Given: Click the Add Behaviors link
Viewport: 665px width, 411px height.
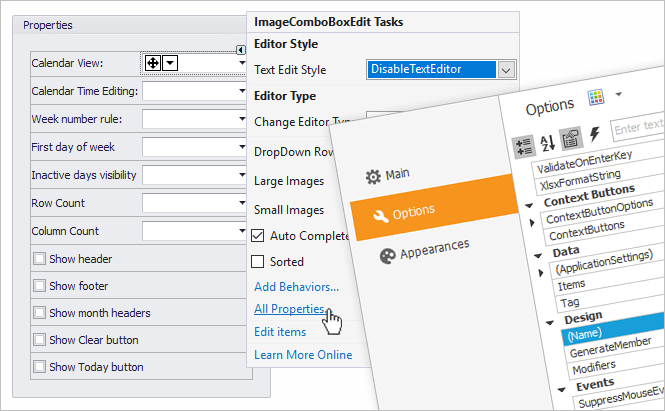Looking at the screenshot, I should point(296,287).
